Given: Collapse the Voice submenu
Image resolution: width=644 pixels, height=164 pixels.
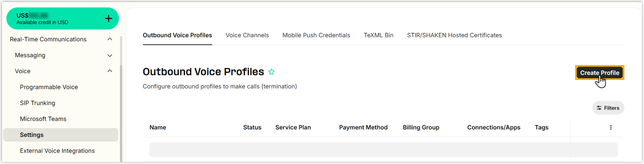Looking at the screenshot, I should pos(110,71).
